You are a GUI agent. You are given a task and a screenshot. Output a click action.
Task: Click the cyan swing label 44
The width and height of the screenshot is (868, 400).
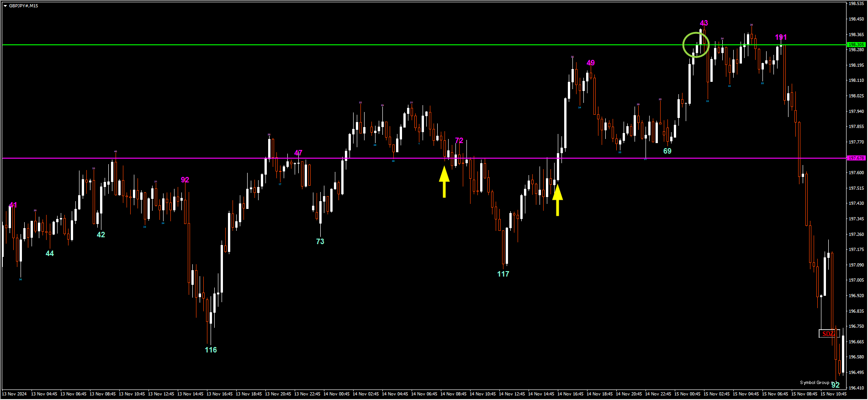pos(50,253)
